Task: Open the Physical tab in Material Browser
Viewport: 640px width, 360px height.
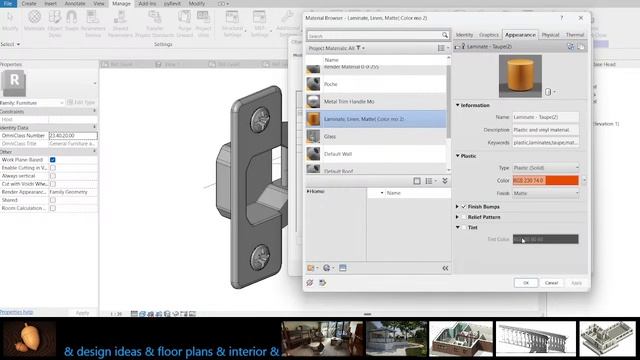Action: click(x=550, y=35)
